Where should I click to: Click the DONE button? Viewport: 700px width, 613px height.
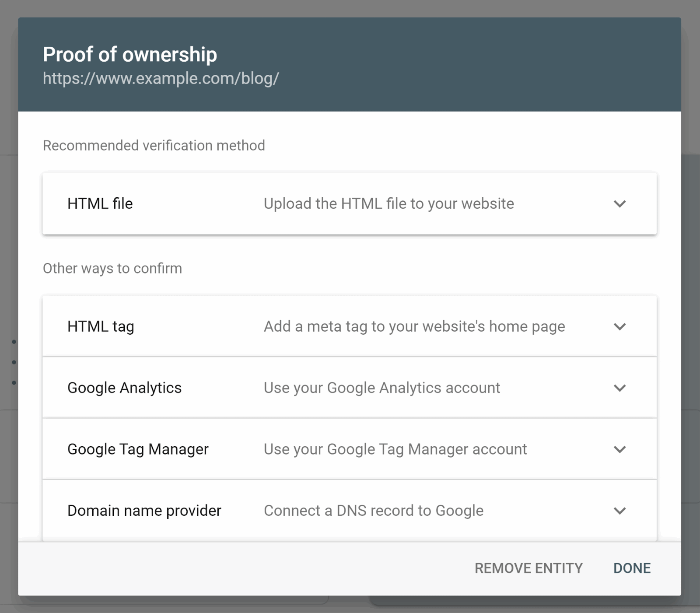coord(632,568)
